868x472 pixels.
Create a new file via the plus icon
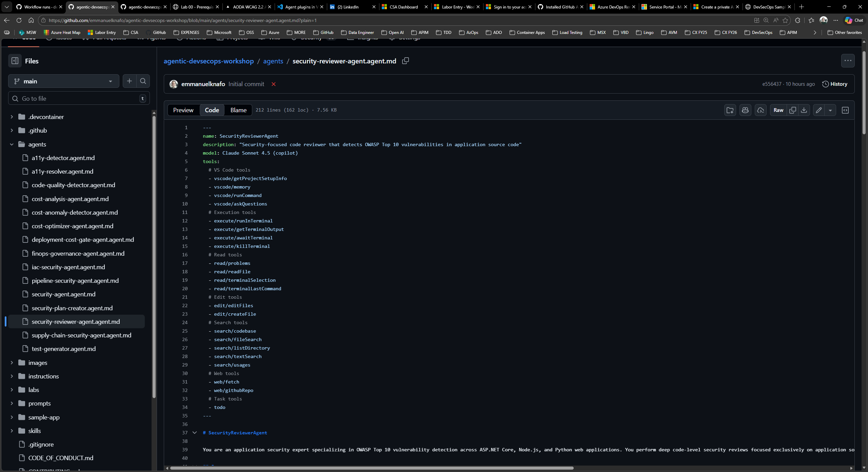click(x=129, y=81)
